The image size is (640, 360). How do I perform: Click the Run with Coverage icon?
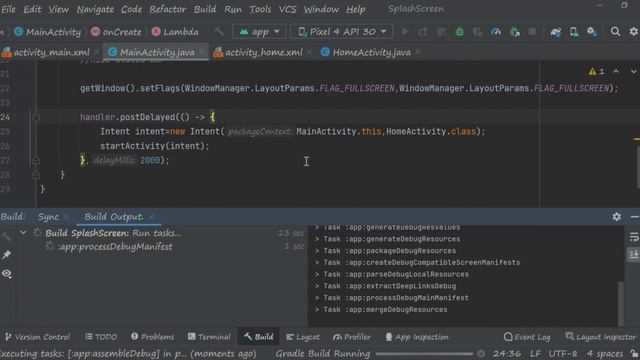click(478, 31)
